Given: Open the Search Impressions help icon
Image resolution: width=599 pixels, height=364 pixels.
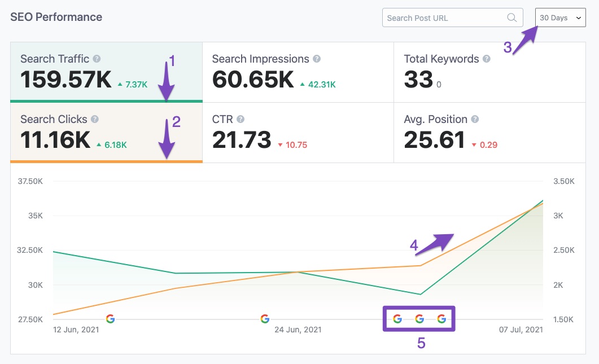Looking at the screenshot, I should pos(317,59).
